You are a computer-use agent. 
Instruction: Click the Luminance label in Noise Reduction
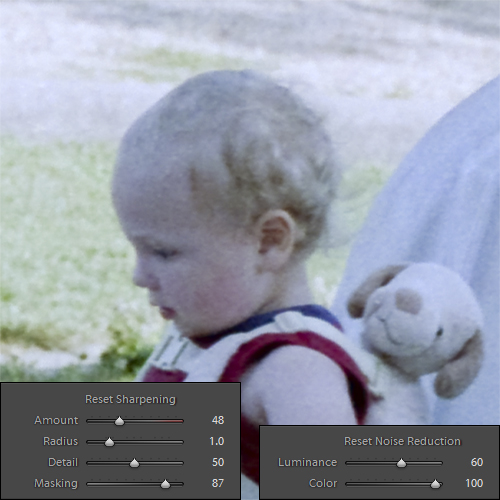tap(307, 462)
